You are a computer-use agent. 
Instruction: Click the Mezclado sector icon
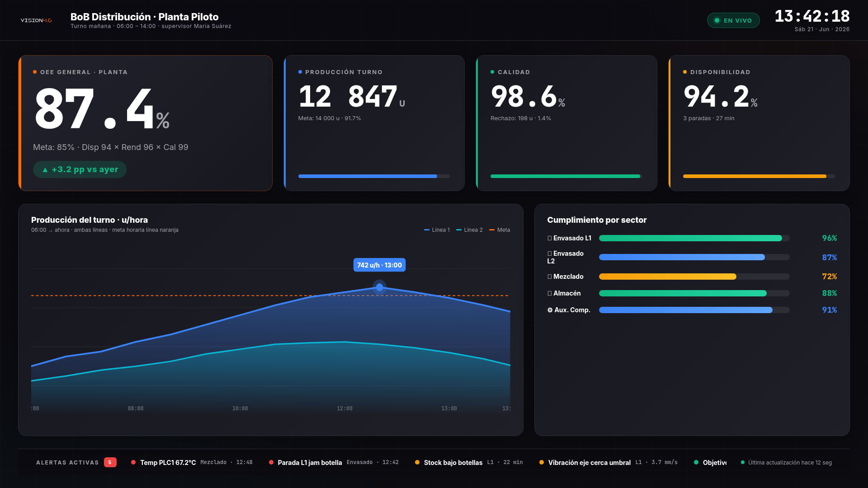point(550,277)
